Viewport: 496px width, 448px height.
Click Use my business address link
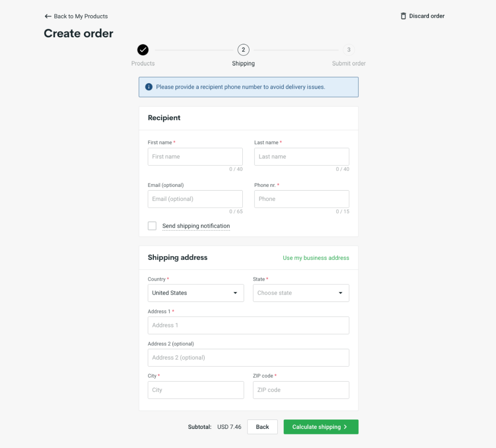click(316, 258)
